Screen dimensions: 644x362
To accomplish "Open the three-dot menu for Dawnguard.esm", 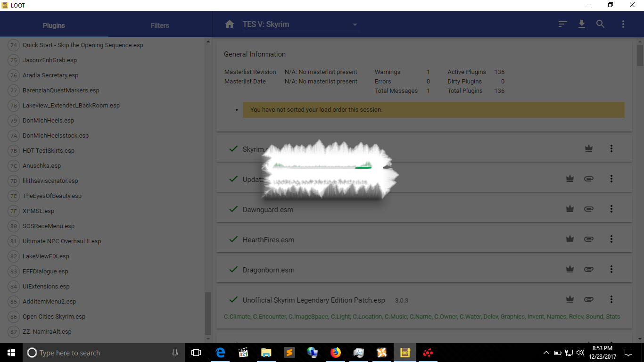I will click(x=611, y=209).
